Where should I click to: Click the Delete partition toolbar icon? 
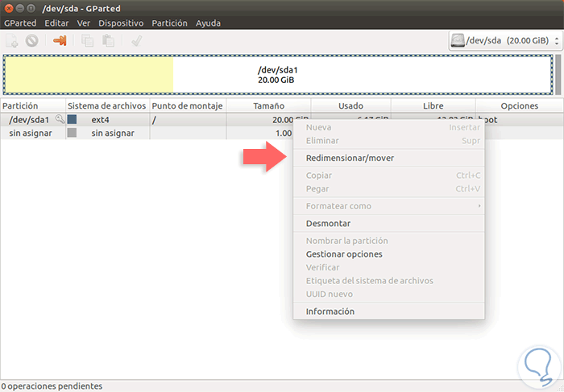[31, 40]
